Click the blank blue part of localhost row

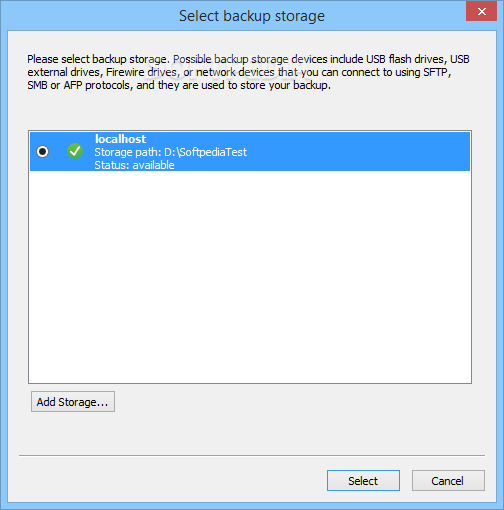click(357, 152)
